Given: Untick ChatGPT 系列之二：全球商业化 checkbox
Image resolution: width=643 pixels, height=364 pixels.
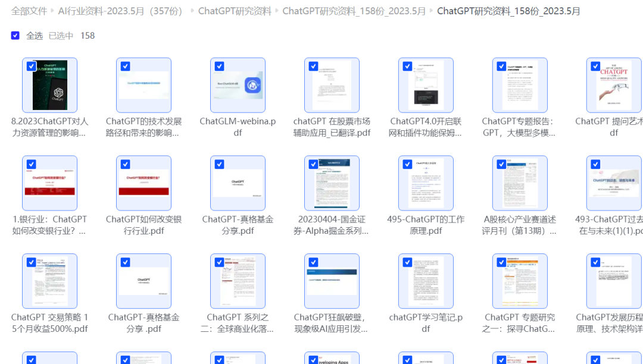Looking at the screenshot, I should tap(219, 262).
